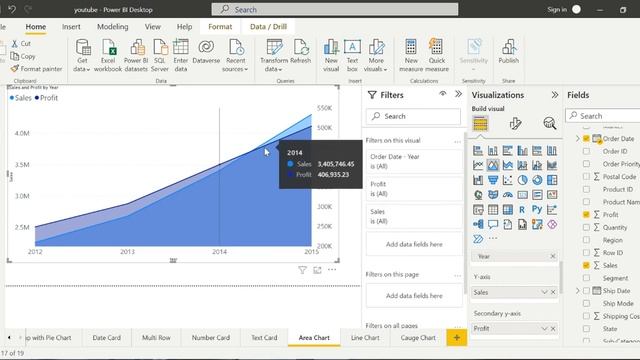Collapse the Visualizations pane
Screen dimensions: 640x360
coord(554,95)
